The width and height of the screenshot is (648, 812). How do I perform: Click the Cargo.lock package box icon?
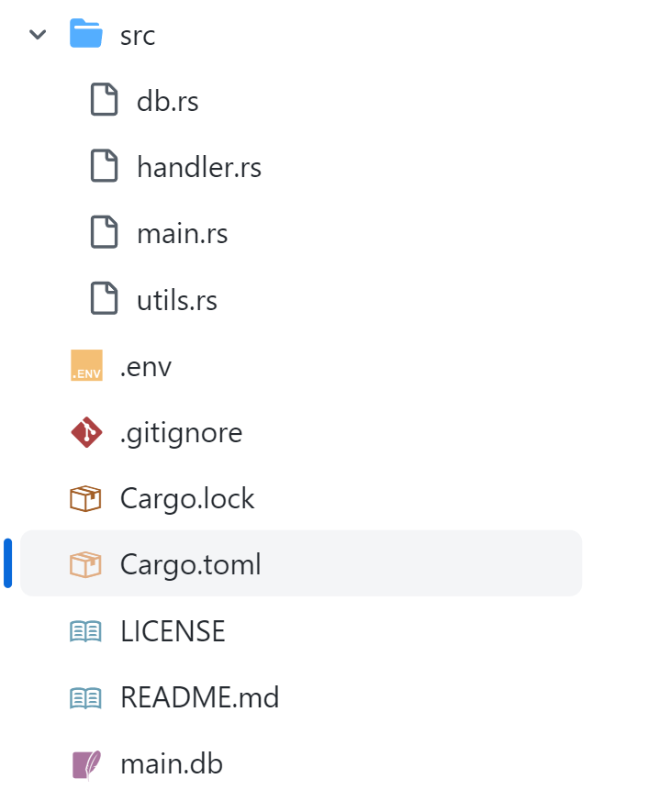(86, 498)
